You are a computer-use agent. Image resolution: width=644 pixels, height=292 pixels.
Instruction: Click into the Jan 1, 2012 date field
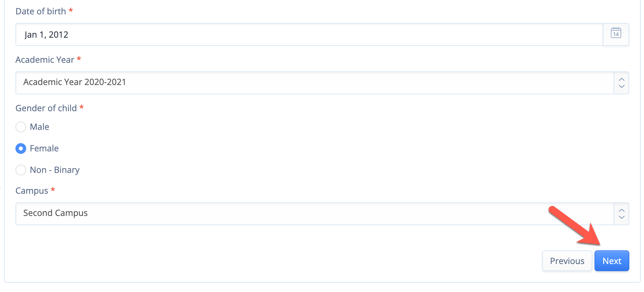(309, 34)
